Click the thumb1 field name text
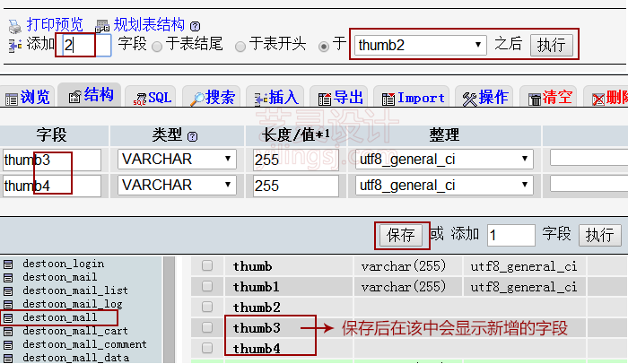This screenshot has height=364, width=628. (x=257, y=287)
